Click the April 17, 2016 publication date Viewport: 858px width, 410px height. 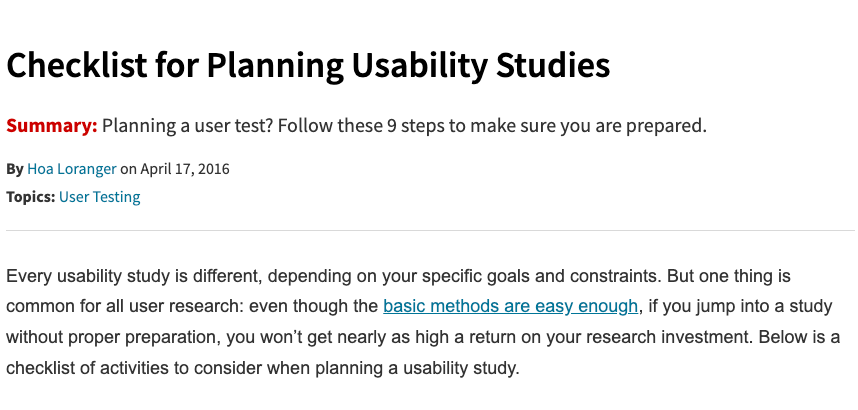[x=185, y=169]
